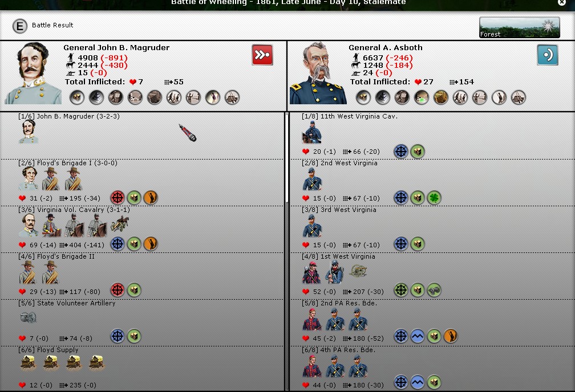Click the green clover icon on 2nd West Virginia

point(434,198)
